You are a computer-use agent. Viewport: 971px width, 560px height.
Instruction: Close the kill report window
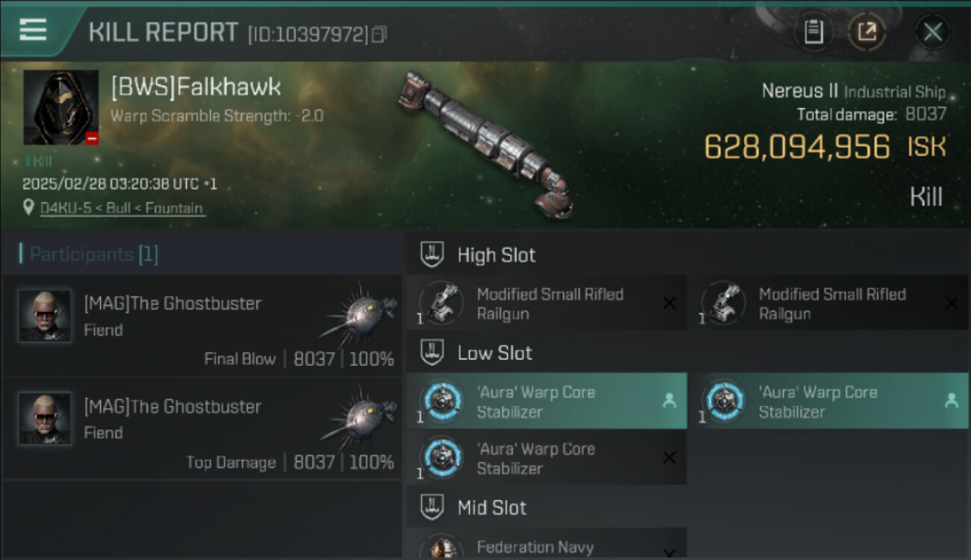[933, 32]
